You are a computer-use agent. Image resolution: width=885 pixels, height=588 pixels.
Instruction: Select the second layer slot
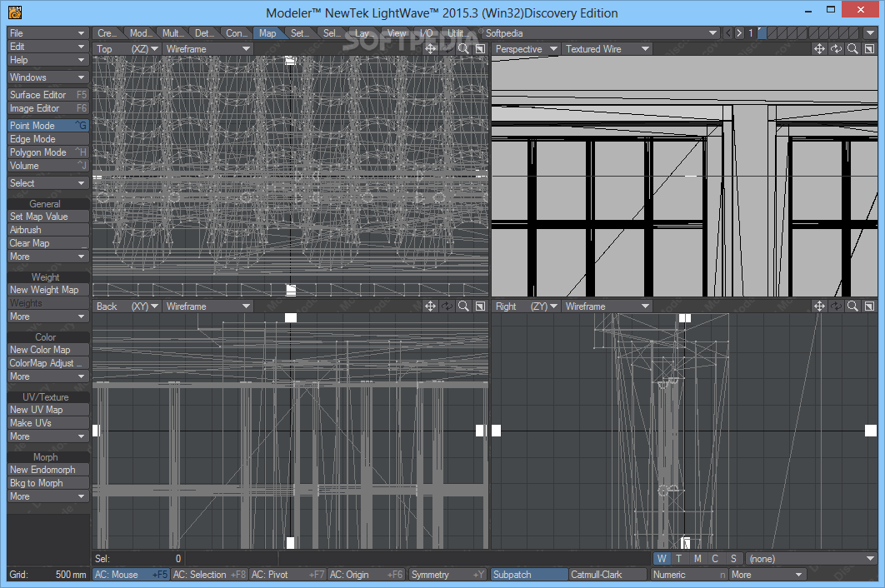point(772,33)
